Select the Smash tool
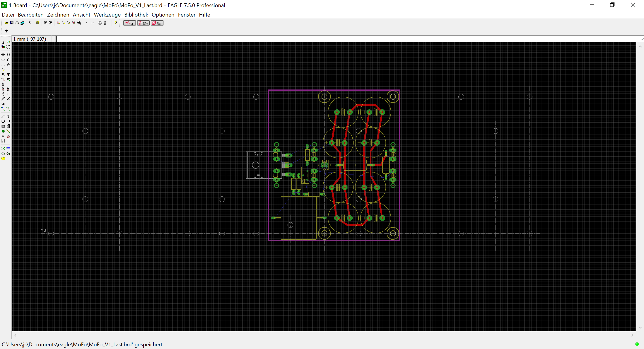This screenshot has width=644, height=349. 3,94
